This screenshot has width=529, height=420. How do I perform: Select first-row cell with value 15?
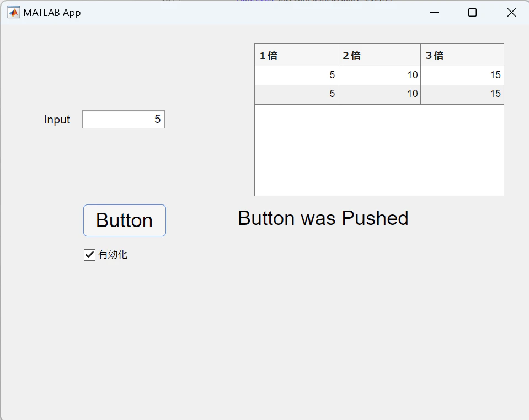coord(462,75)
